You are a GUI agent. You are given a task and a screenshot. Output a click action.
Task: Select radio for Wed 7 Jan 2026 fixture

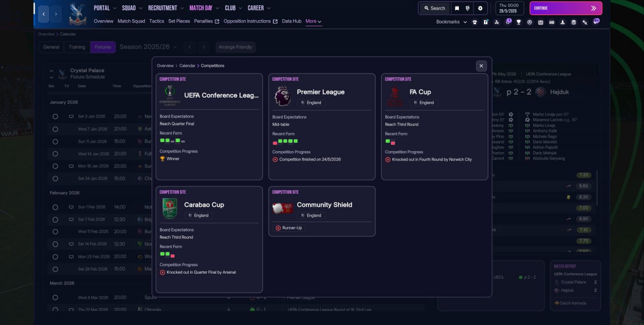point(55,129)
